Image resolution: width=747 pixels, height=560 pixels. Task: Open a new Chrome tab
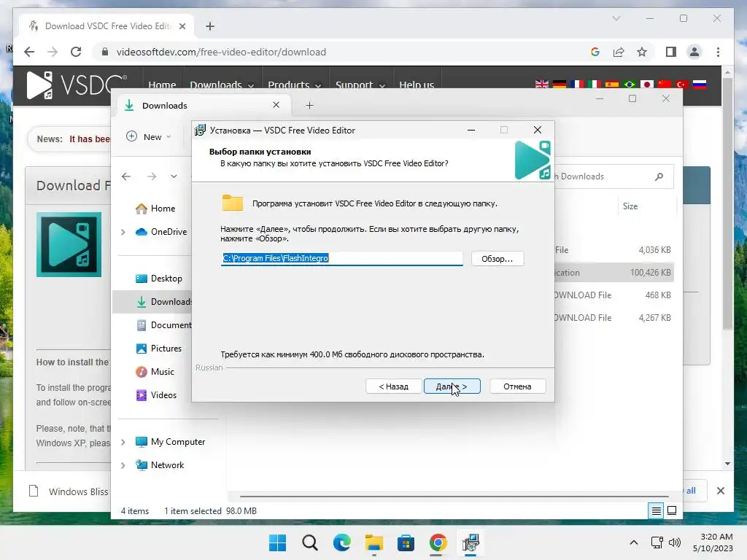[210, 26]
